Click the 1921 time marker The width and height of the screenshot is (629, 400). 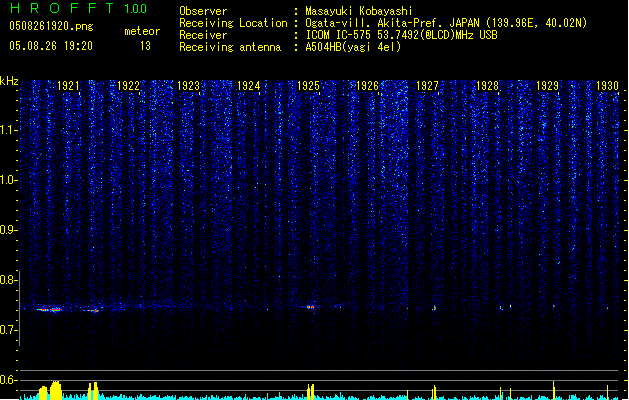[68, 86]
